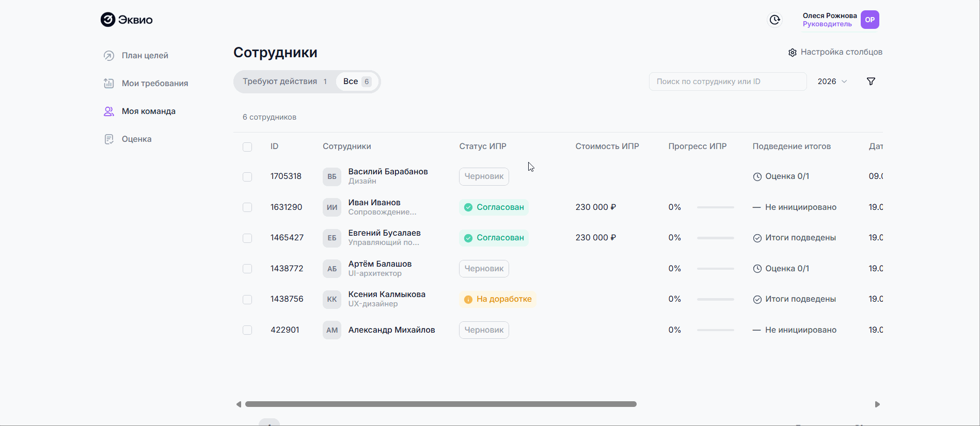Image resolution: width=980 pixels, height=426 pixels.
Task: Check the row of Артём Балашов
Action: tap(247, 269)
